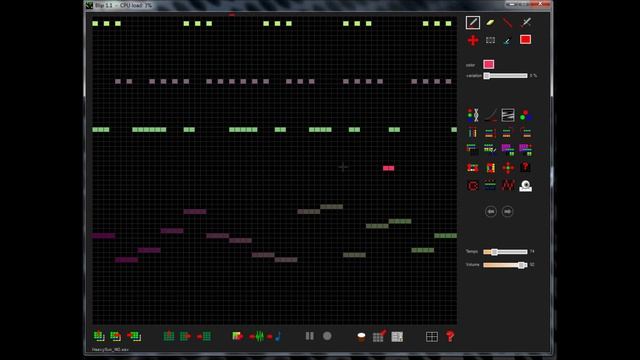The height and width of the screenshot is (360, 640).
Task: Click the green audio waveform export icon
Action: 257,336
